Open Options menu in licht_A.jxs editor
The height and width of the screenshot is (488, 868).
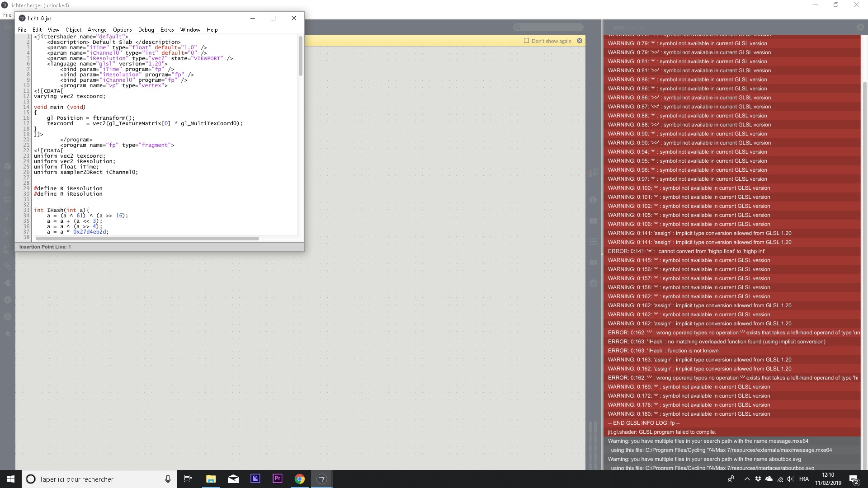123,29
